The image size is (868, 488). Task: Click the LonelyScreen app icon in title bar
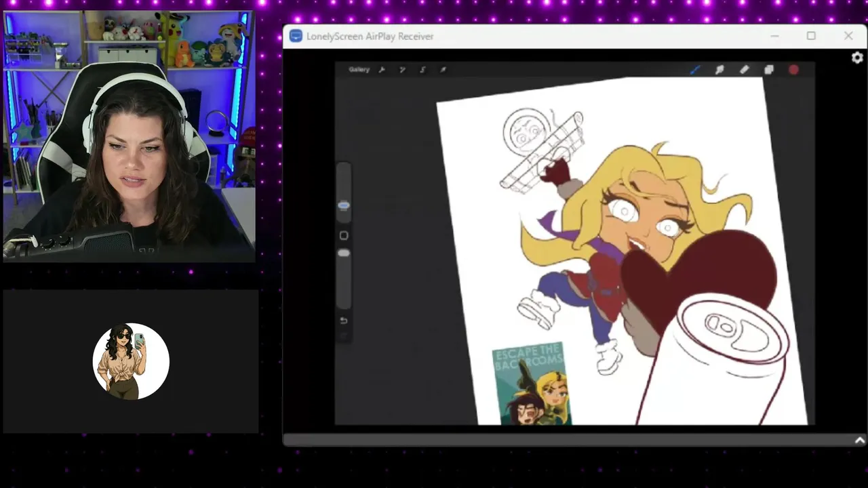(296, 36)
